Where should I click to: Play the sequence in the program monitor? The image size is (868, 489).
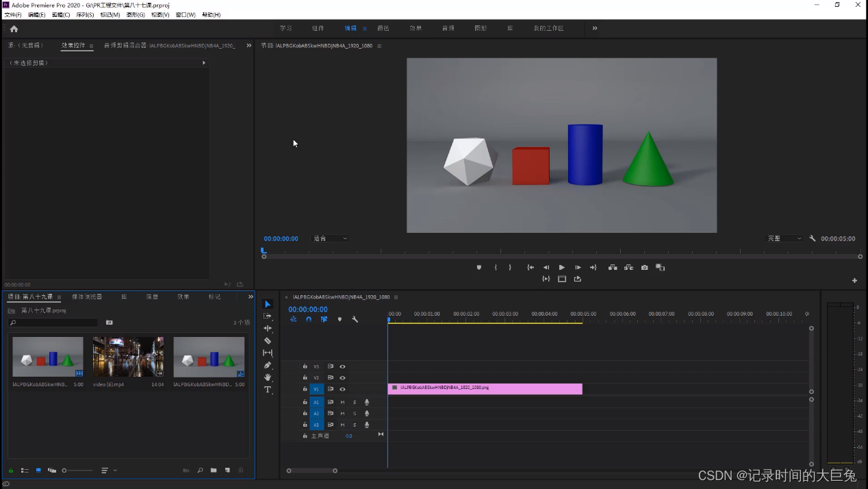(x=562, y=268)
